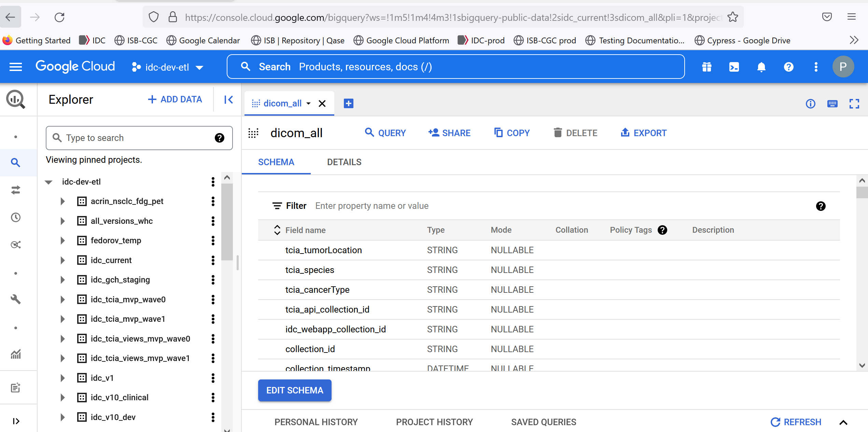
Task: Enter fullscreen mode for the editor tab
Action: [854, 104]
